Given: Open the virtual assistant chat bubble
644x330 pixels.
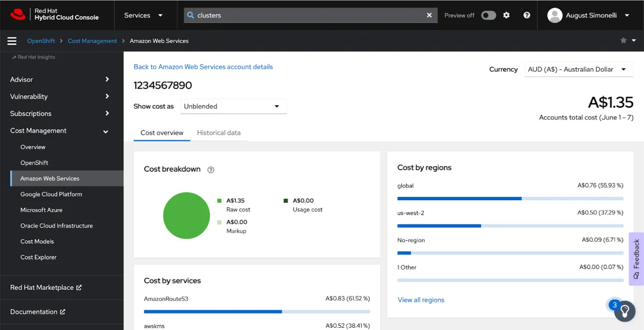Looking at the screenshot, I should click(x=625, y=311).
